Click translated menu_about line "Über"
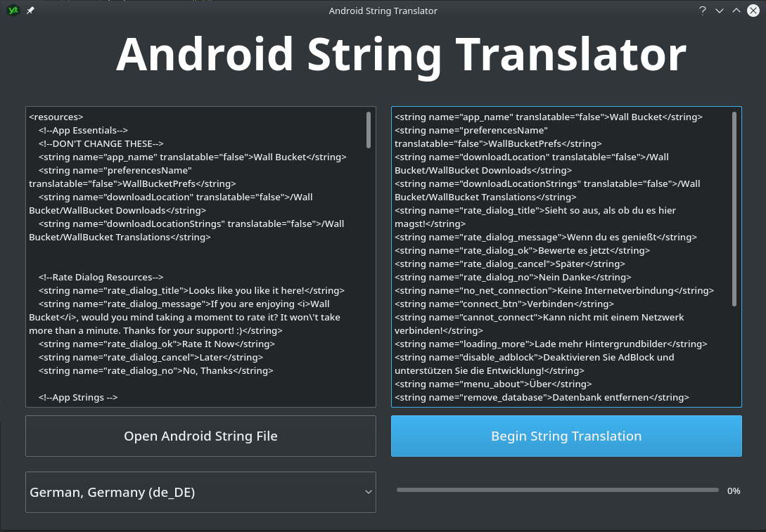 tap(493, 384)
